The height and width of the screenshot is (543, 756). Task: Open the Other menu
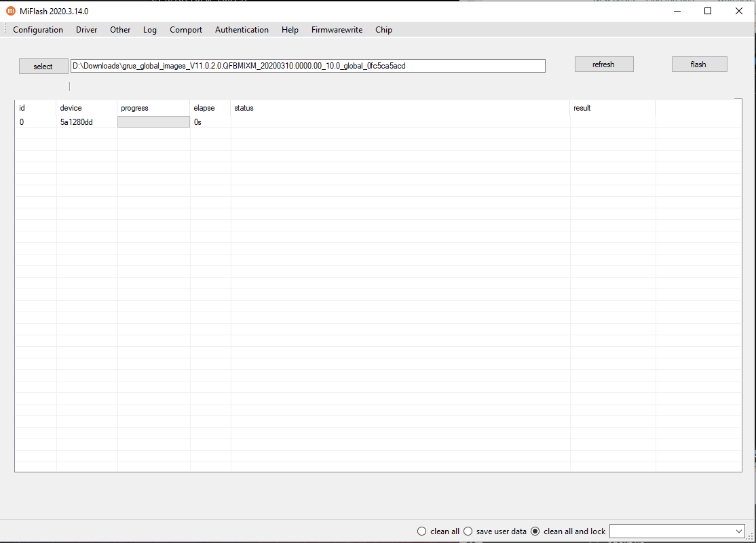click(120, 30)
